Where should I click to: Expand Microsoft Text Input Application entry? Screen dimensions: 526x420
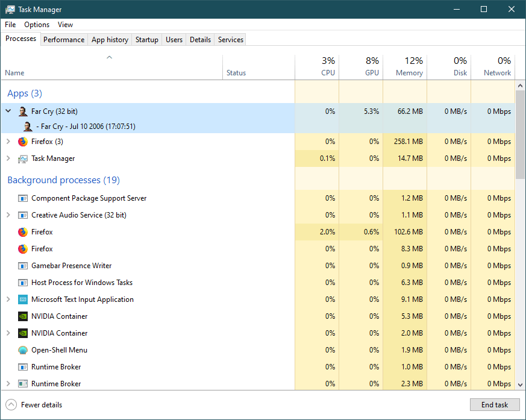point(8,299)
